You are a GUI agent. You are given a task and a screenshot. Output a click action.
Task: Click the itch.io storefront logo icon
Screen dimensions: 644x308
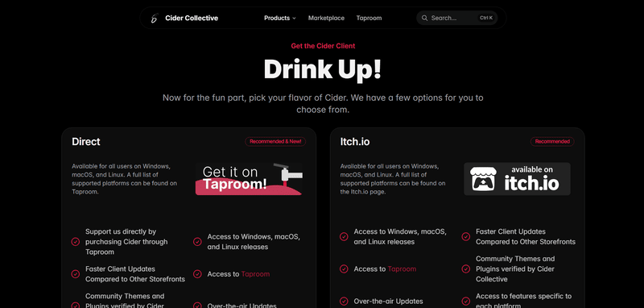(484, 179)
